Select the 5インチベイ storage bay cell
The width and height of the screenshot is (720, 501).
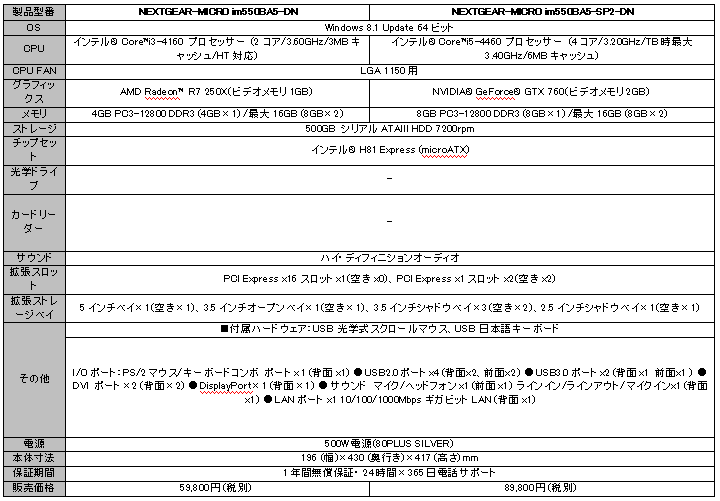pyautogui.click(x=390, y=309)
